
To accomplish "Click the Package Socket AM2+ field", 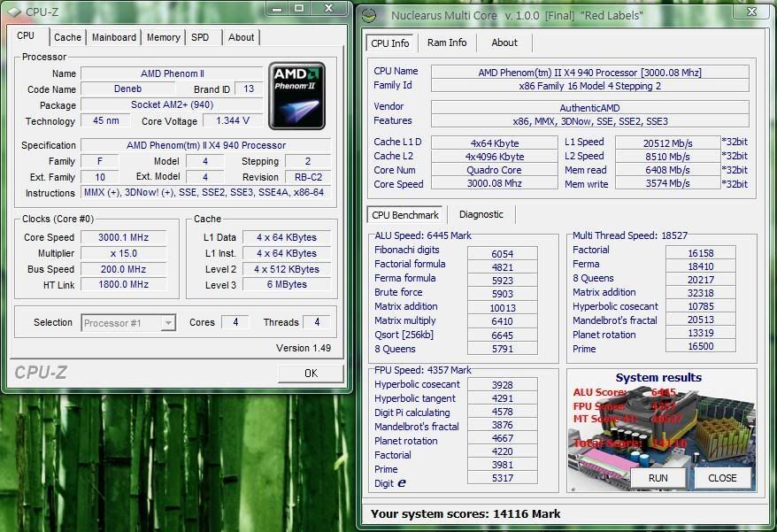I will coord(172,104).
